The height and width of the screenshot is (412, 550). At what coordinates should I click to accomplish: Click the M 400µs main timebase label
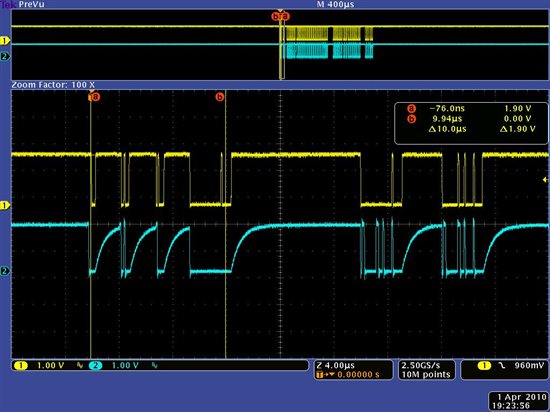pos(335,5)
